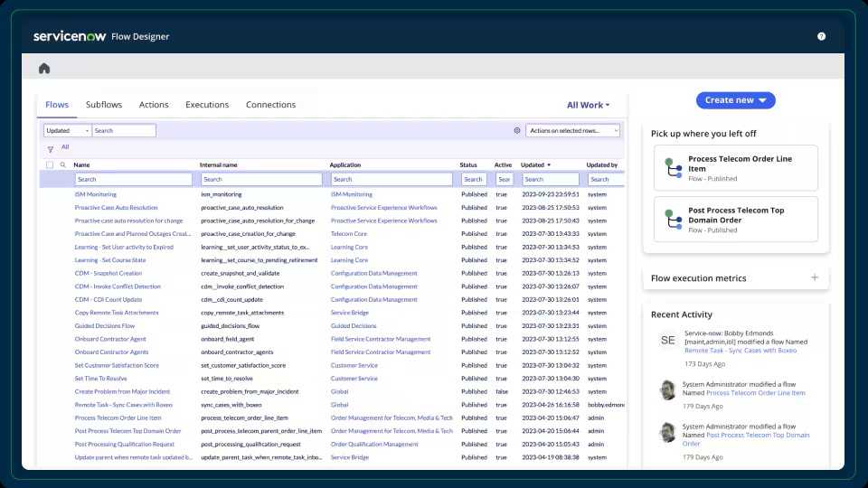
Task: Switch to the Subflows tab
Action: click(104, 105)
